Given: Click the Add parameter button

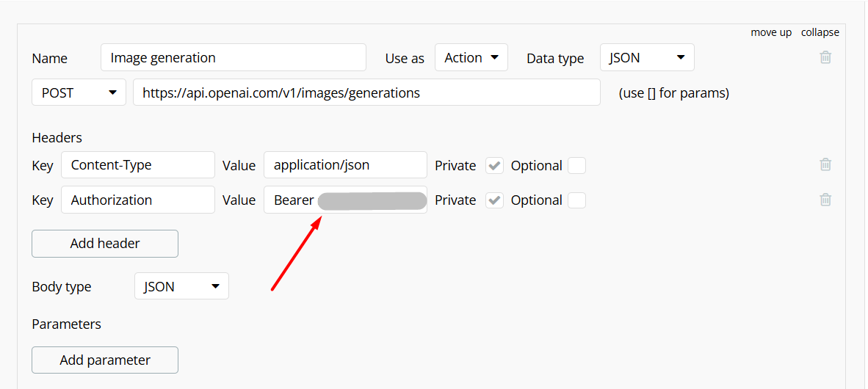Looking at the screenshot, I should pyautogui.click(x=105, y=360).
